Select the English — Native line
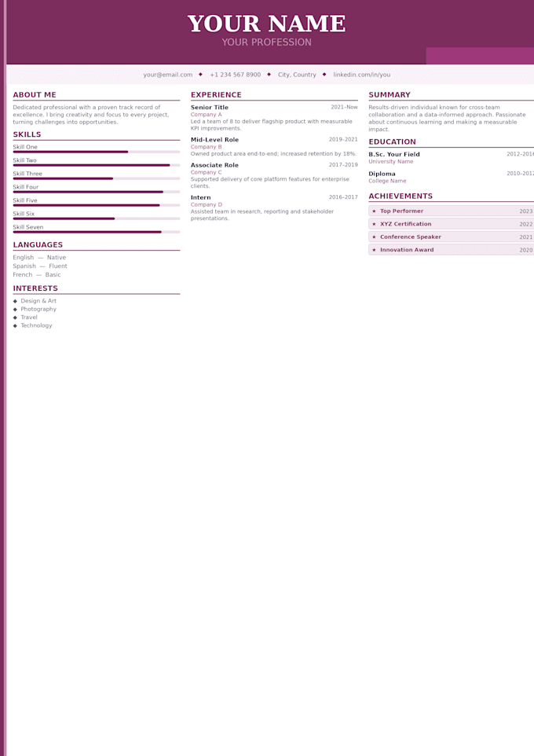Image resolution: width=534 pixels, height=756 pixels. point(39,258)
